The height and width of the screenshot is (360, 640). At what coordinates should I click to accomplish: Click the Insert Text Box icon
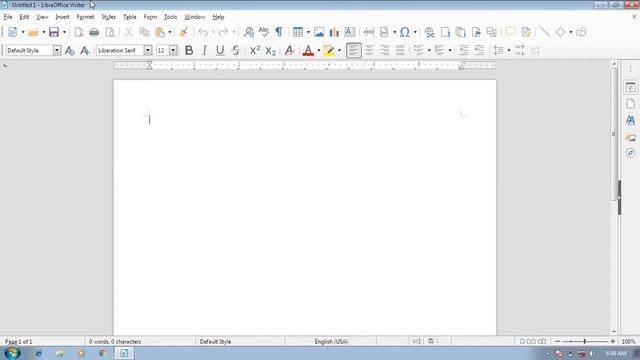click(350, 32)
